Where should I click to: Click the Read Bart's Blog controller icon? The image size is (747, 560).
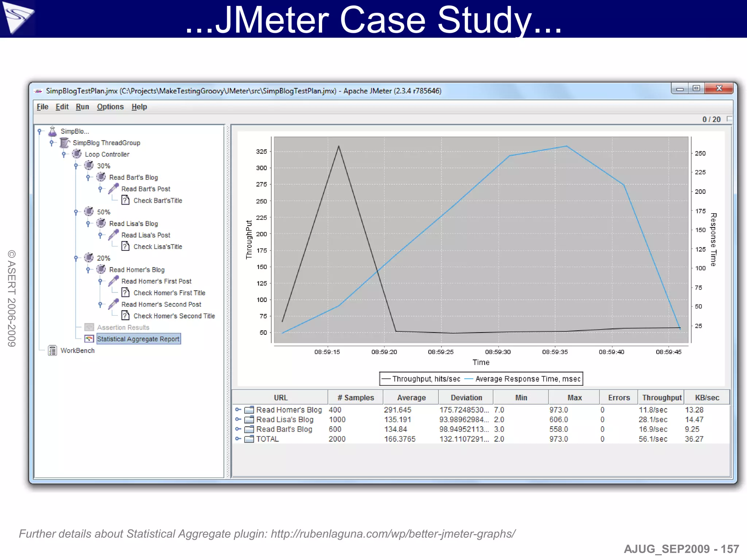click(101, 178)
